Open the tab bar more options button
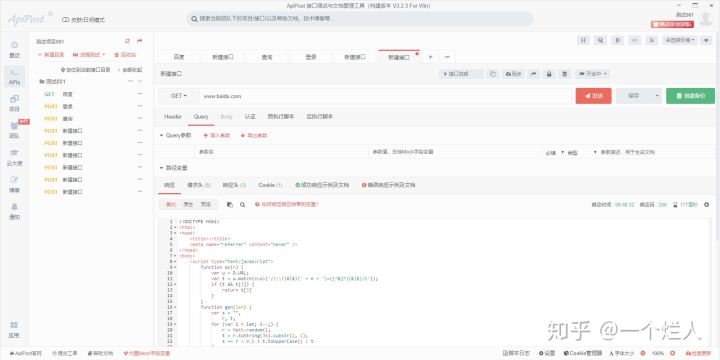Screen dimensions: 720x360 pos(447,57)
